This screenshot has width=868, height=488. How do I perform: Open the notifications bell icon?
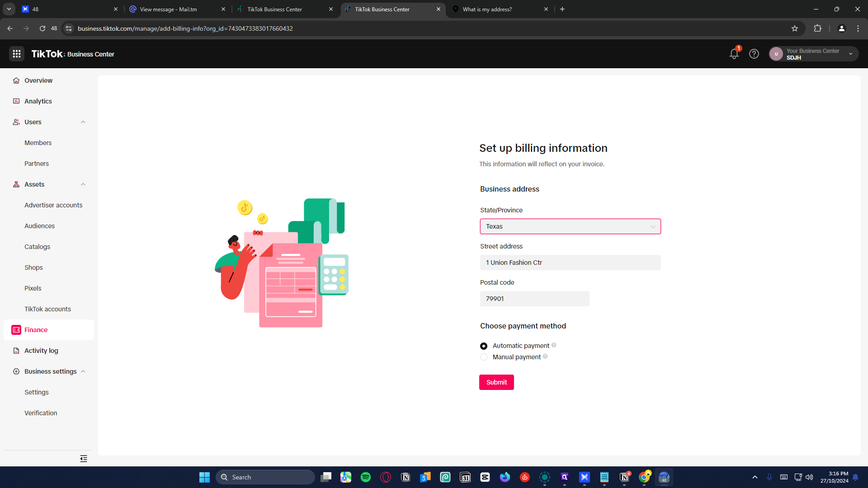click(x=734, y=54)
